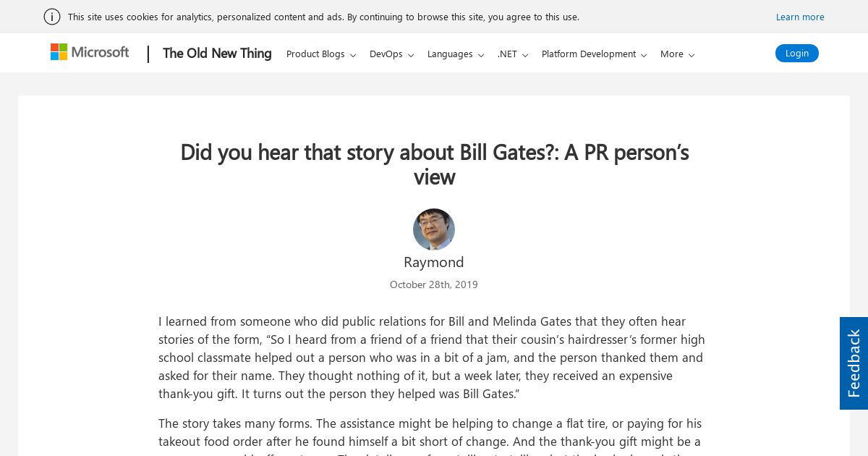This screenshot has height=456, width=868.
Task: Click the cookie notice info icon
Action: [x=52, y=17]
